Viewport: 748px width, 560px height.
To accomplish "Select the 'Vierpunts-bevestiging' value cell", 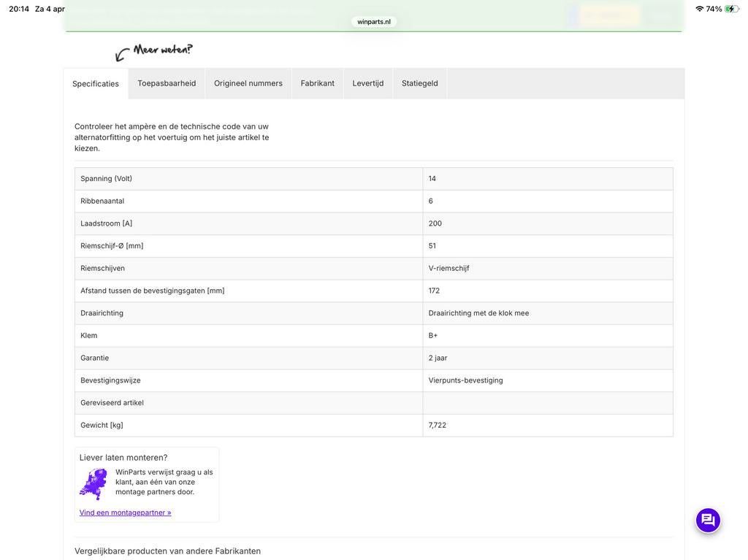I will pyautogui.click(x=466, y=380).
